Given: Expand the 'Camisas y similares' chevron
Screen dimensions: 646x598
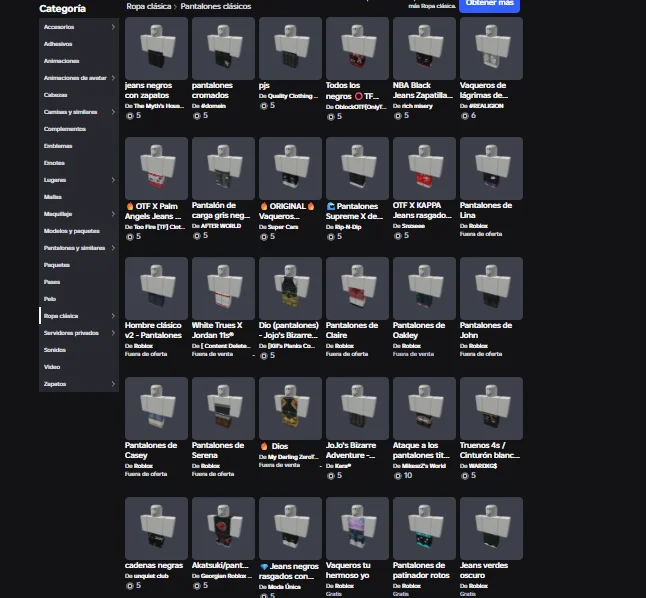Looking at the screenshot, I should point(112,111).
